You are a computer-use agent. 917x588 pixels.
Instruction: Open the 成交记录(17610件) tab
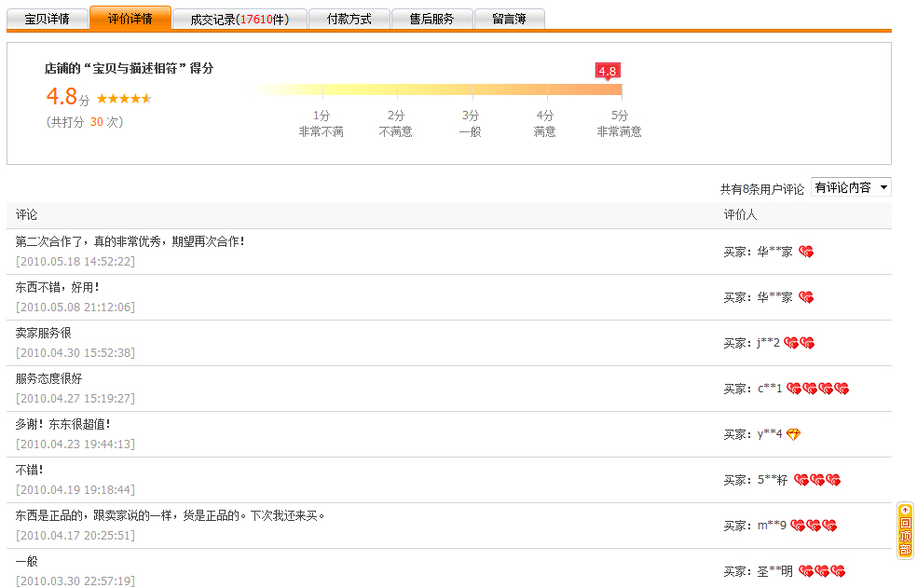[x=240, y=19]
